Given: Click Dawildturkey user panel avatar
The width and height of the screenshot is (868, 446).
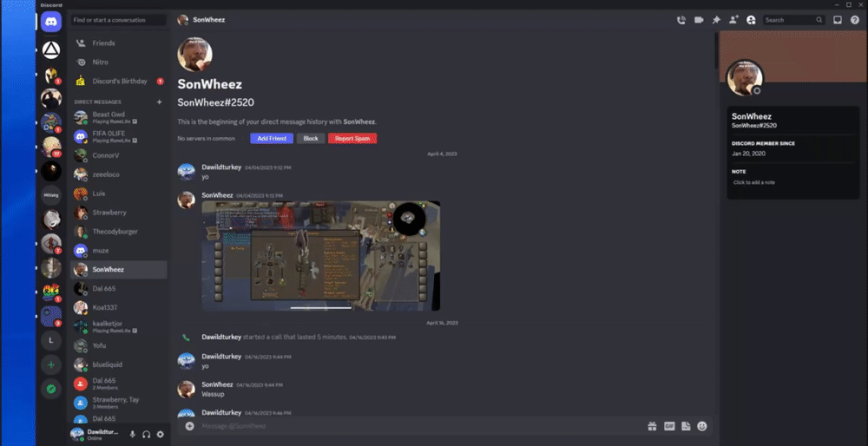Looking at the screenshot, I should (77, 434).
